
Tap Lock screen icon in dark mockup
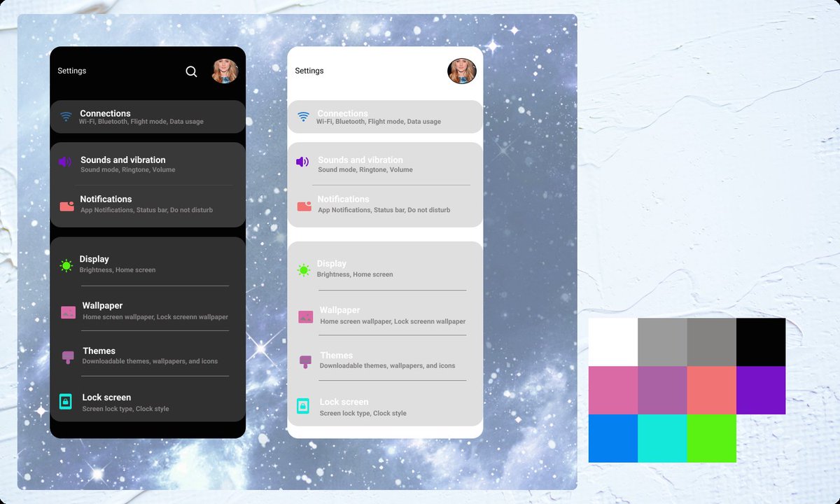pyautogui.click(x=65, y=402)
